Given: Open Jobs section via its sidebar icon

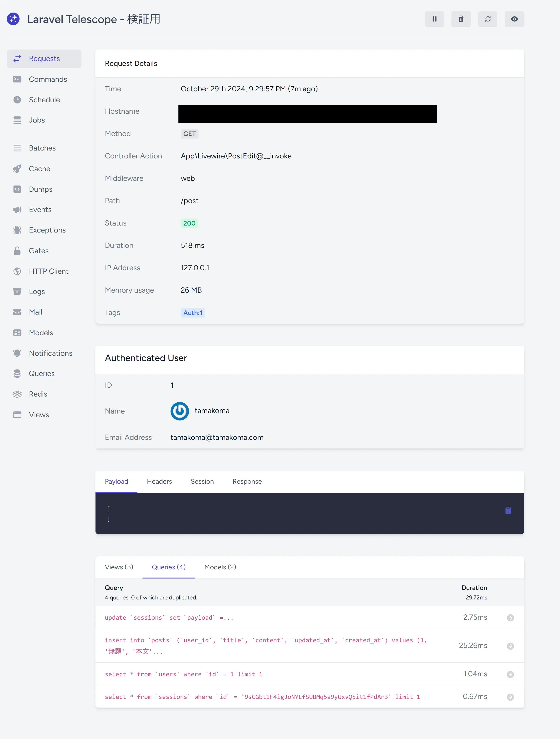Looking at the screenshot, I should (x=17, y=120).
